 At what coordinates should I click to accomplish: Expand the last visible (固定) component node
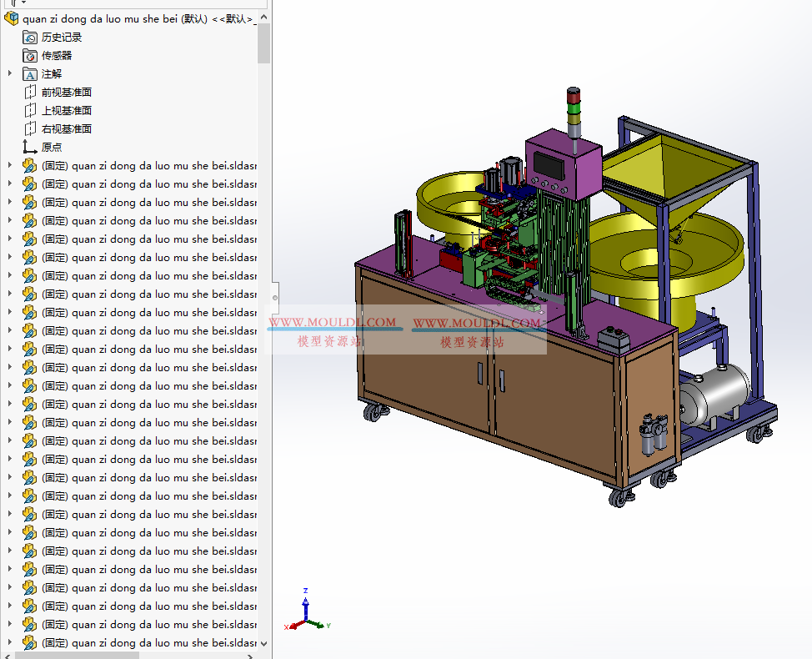pyautogui.click(x=12, y=642)
